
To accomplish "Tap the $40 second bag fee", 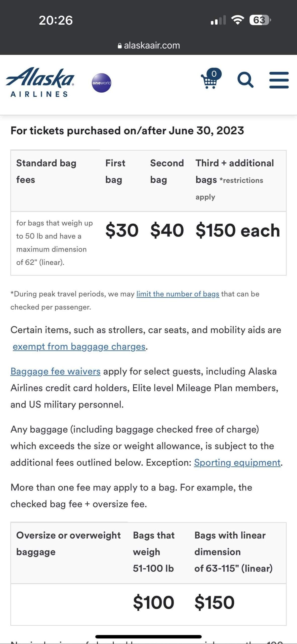I will click(167, 230).
